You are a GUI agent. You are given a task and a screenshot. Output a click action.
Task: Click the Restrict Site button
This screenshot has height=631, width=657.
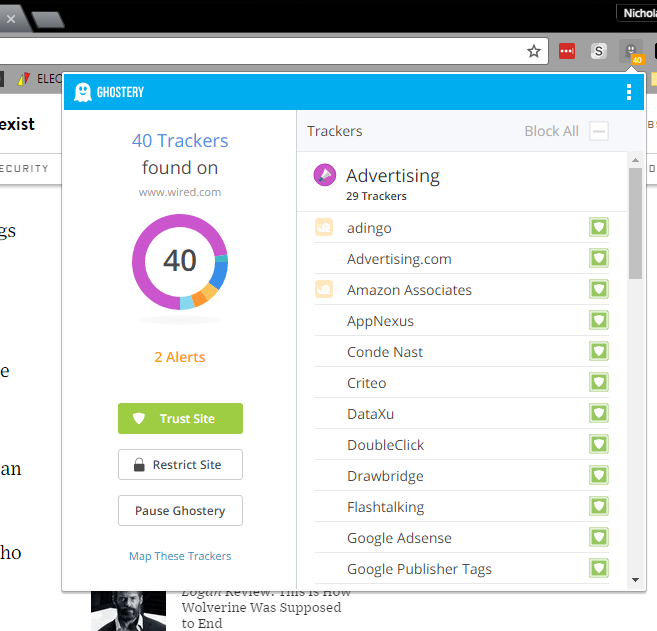pyautogui.click(x=180, y=465)
